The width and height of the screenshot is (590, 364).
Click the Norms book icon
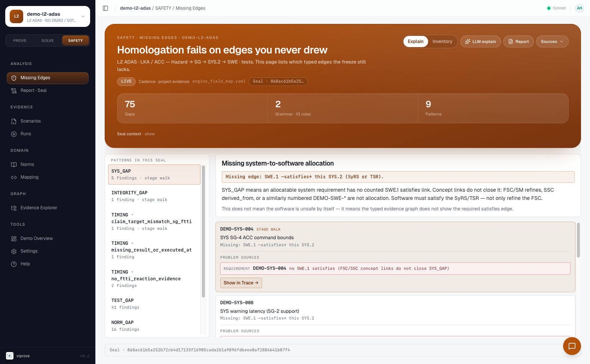tap(14, 164)
